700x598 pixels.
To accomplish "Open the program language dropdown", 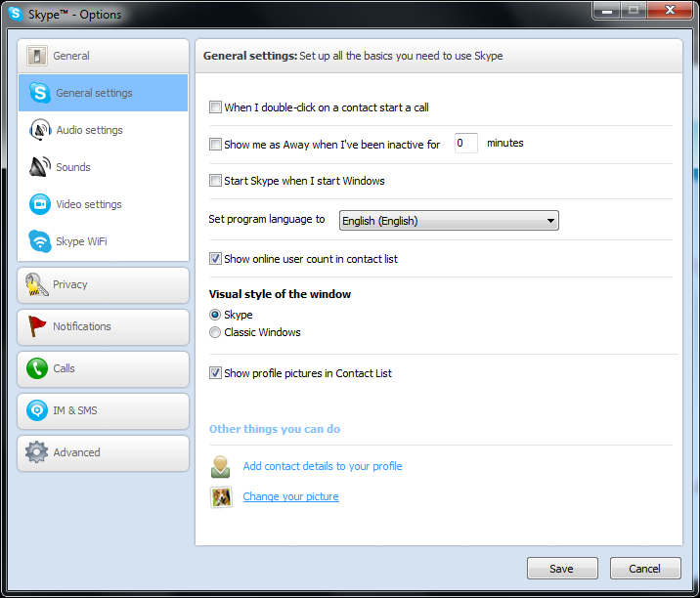I will pos(449,221).
